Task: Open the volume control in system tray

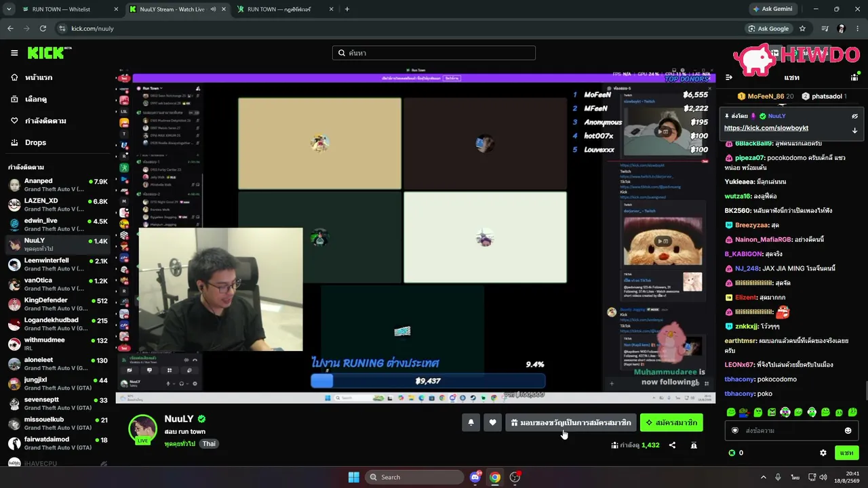Action: (824, 477)
